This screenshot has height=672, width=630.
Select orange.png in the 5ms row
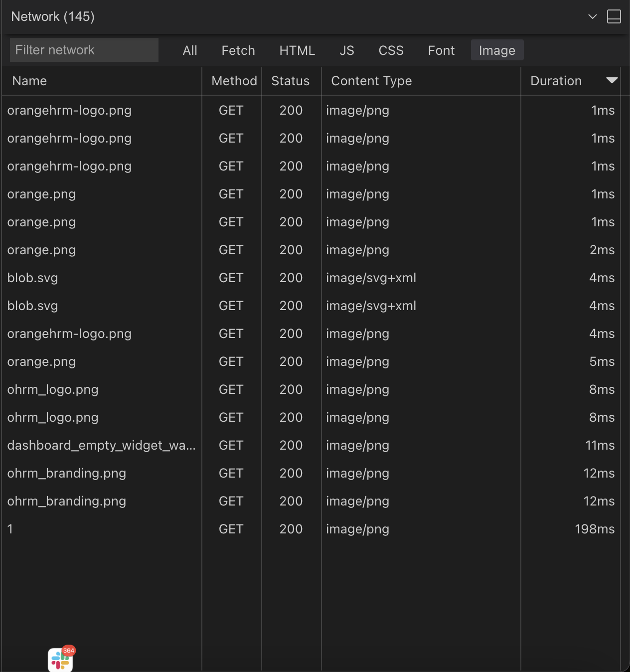(41, 361)
